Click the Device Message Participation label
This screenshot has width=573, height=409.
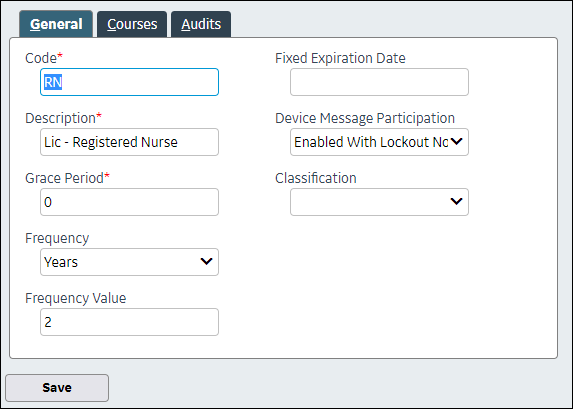(x=365, y=118)
